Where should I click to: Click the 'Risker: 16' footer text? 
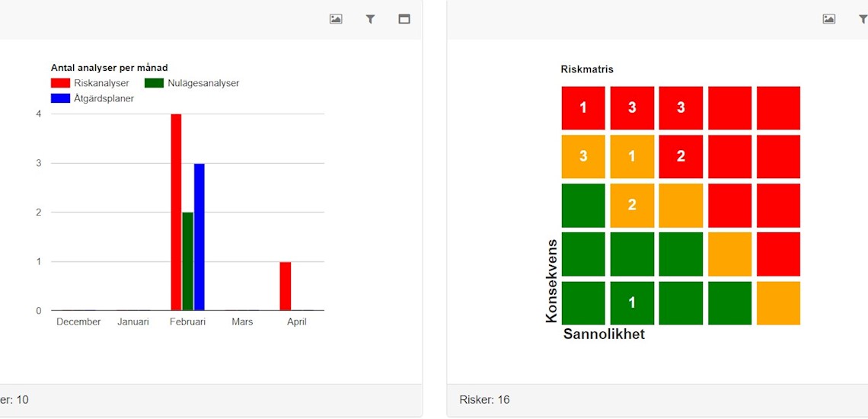tap(485, 399)
